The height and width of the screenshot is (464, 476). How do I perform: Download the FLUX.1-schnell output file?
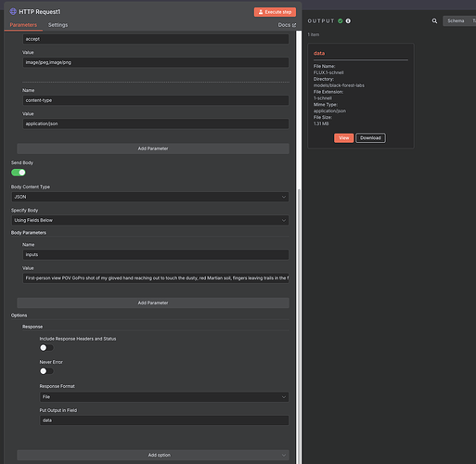tap(370, 138)
